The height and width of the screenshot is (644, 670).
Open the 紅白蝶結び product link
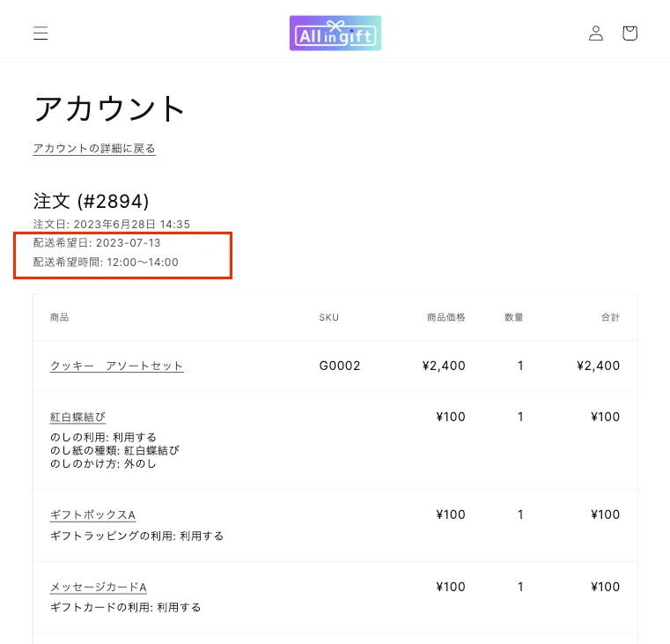[77, 417]
